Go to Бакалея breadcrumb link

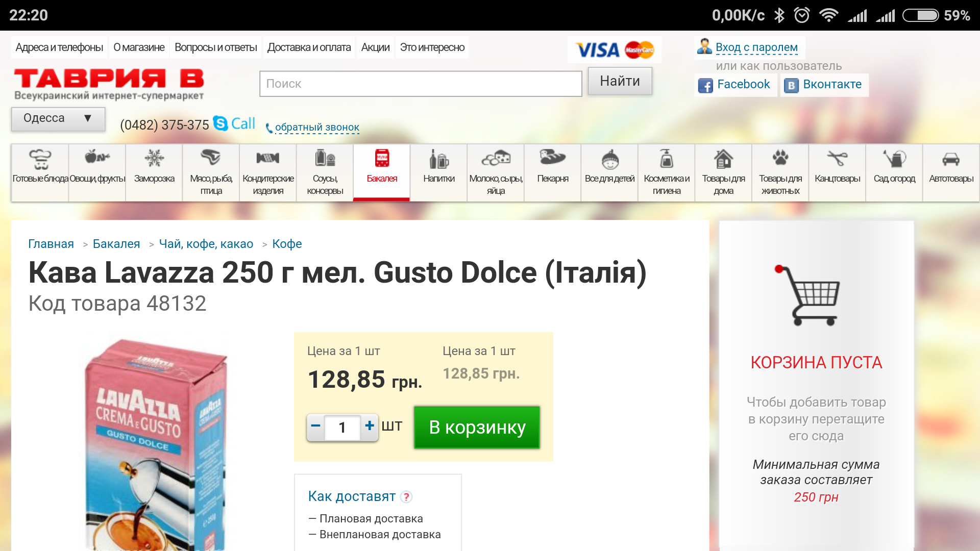pyautogui.click(x=116, y=244)
